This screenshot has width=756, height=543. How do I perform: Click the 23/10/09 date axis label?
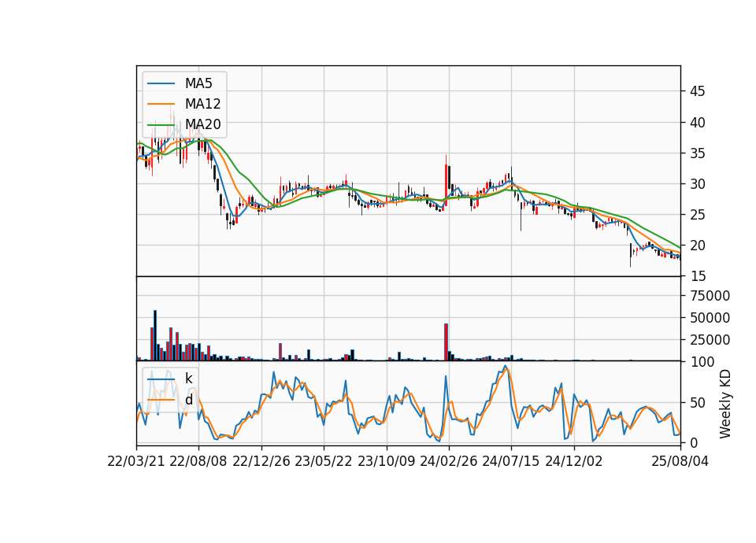point(386,461)
